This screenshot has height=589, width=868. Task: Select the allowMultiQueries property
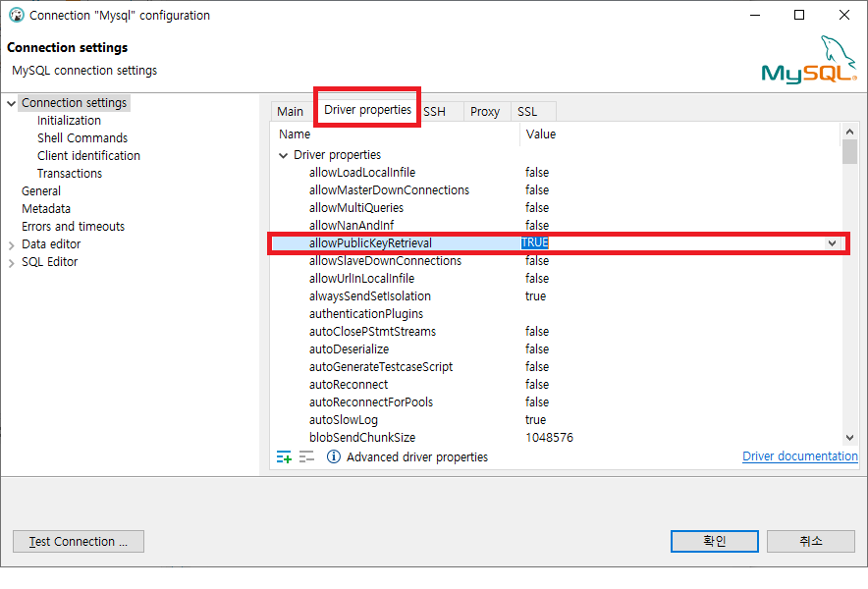[x=356, y=208]
